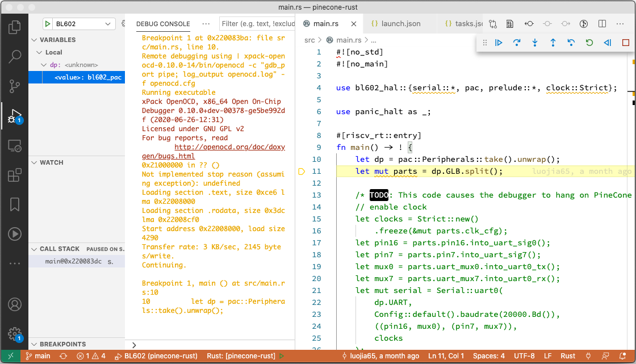Select the DEBUG CONSOLE tab

point(163,24)
